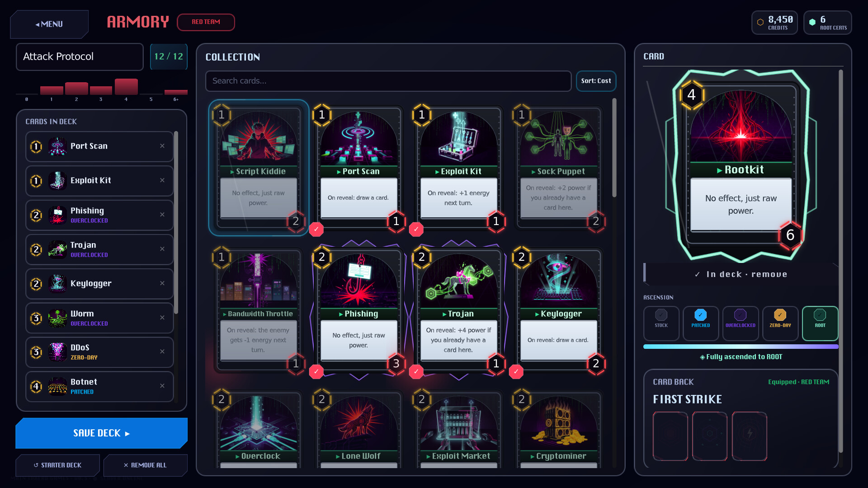The height and width of the screenshot is (488, 868).
Task: Click DDoS thumbnail icon in deck list
Action: [57, 352]
